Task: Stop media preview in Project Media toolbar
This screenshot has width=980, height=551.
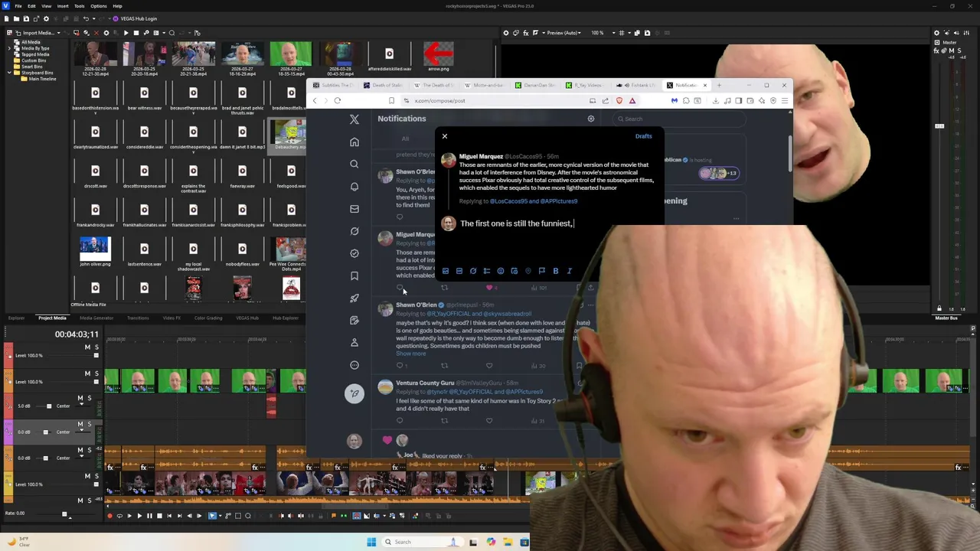Action: pos(136,33)
